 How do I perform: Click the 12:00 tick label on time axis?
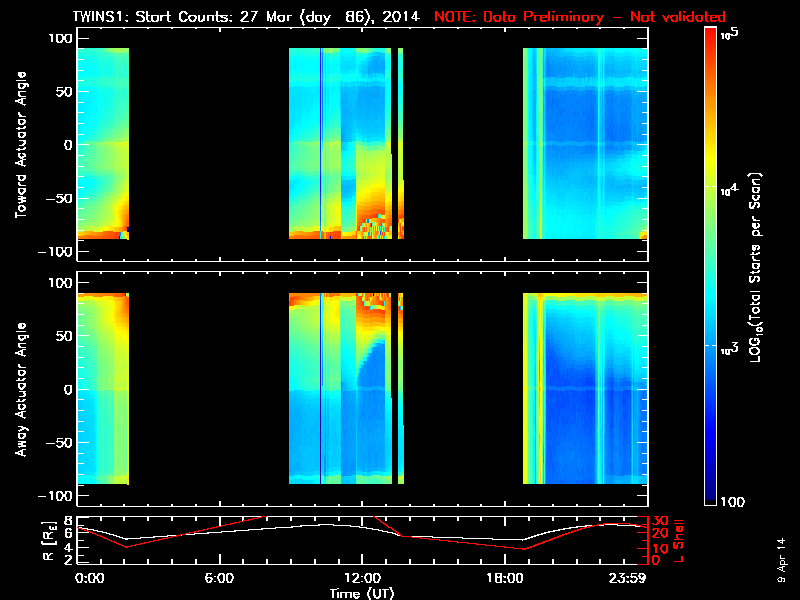362,579
